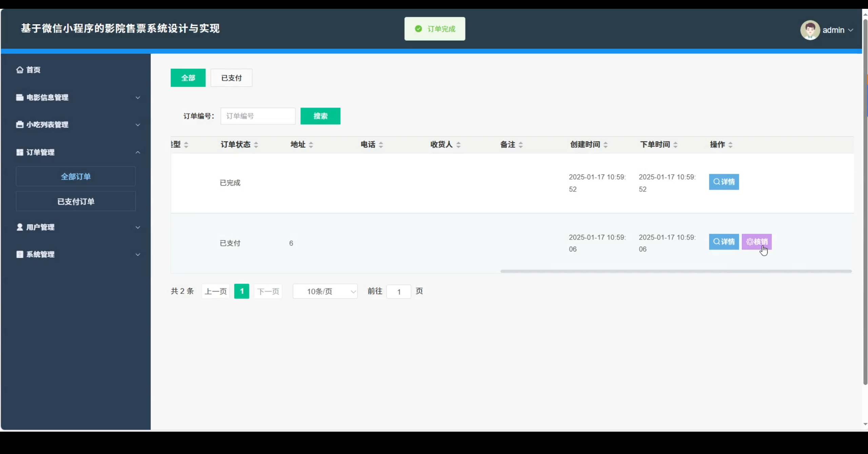Click the purple 核销 button
This screenshot has width=868, height=454.
(x=756, y=242)
